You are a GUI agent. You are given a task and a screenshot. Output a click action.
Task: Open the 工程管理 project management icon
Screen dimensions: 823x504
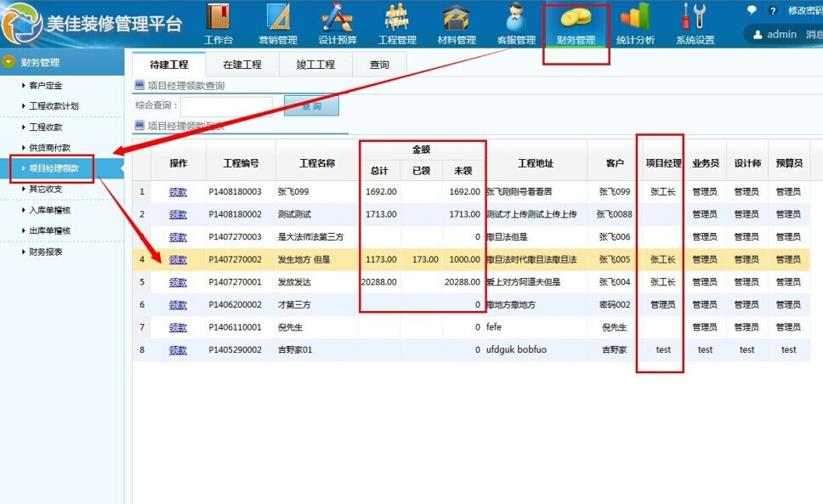[x=397, y=18]
